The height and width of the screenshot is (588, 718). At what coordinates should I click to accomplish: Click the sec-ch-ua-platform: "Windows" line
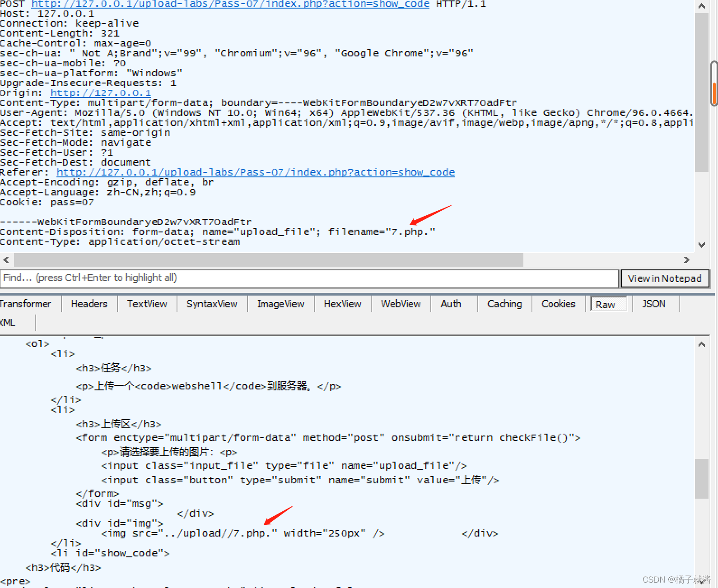click(91, 73)
